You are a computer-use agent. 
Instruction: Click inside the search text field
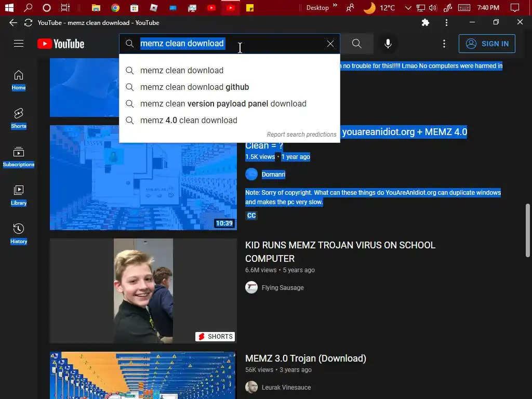pos(229,44)
